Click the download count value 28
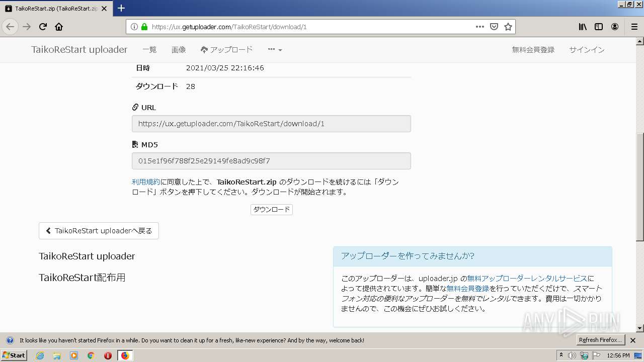This screenshot has height=362, width=644. tap(190, 86)
